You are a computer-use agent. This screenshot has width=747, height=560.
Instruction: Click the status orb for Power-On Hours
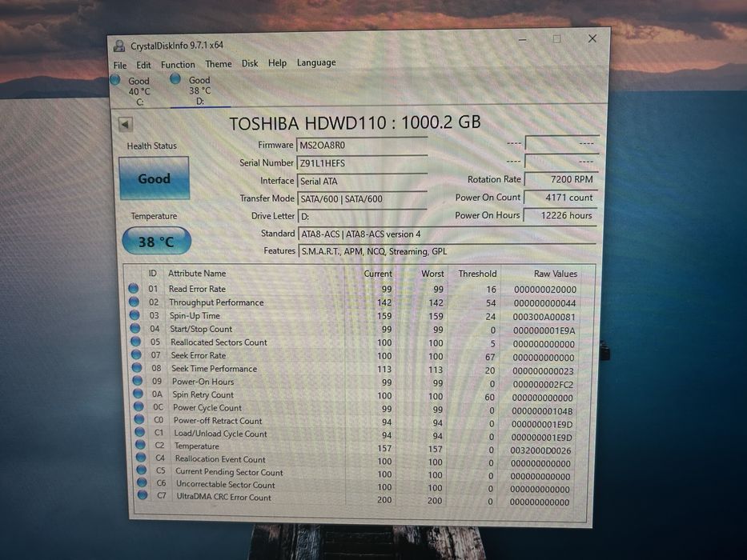(x=138, y=381)
